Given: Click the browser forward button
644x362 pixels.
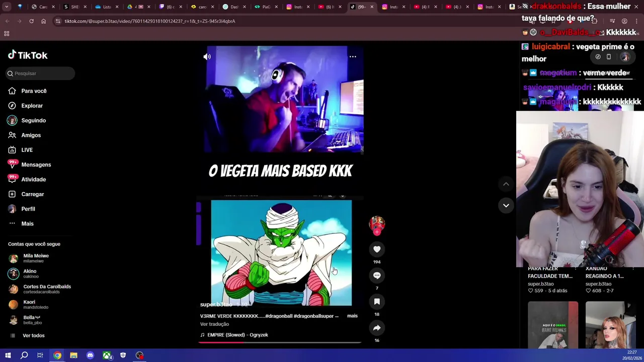Looking at the screenshot, I should [x=19, y=21].
